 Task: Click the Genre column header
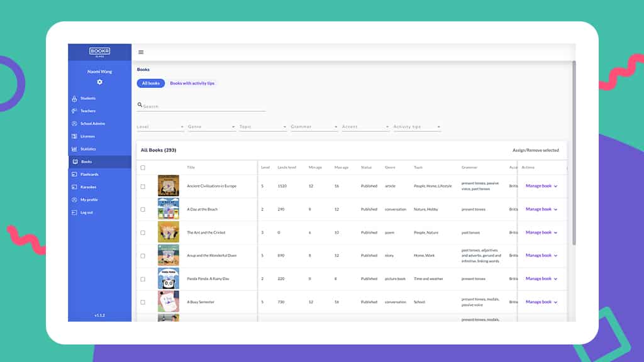(390, 167)
